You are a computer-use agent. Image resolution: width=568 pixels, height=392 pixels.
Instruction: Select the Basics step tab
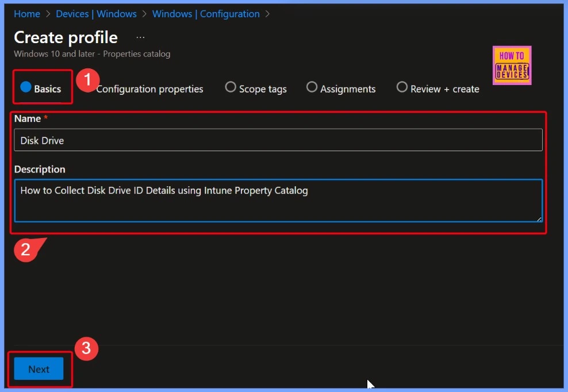[x=41, y=88]
